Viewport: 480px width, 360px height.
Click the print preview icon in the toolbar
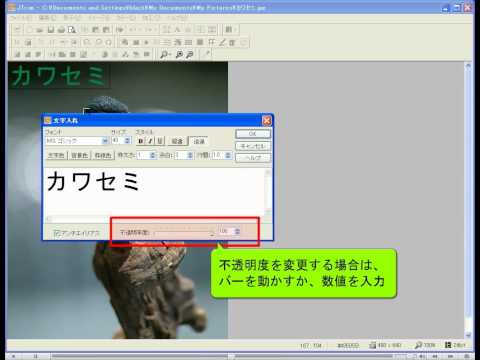tap(72, 30)
